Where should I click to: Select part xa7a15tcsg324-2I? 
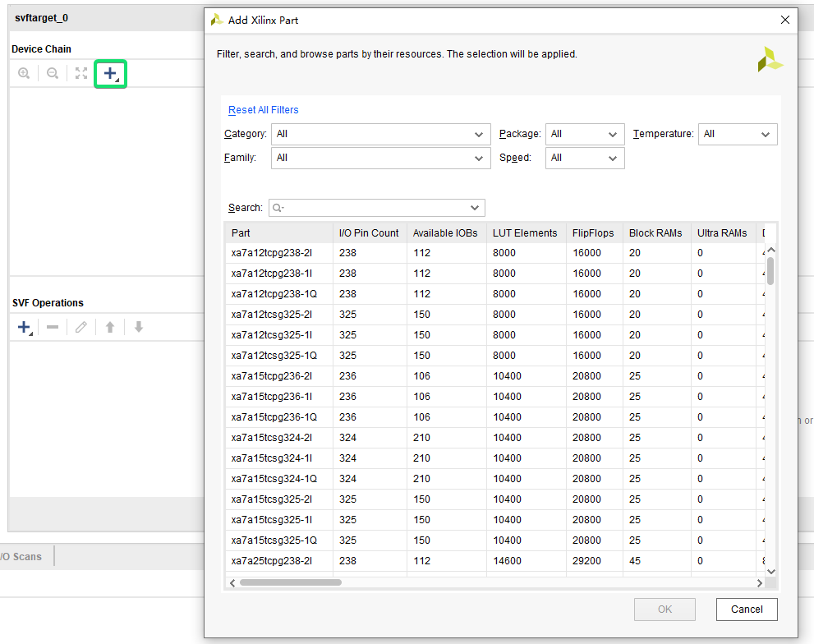coord(494,438)
